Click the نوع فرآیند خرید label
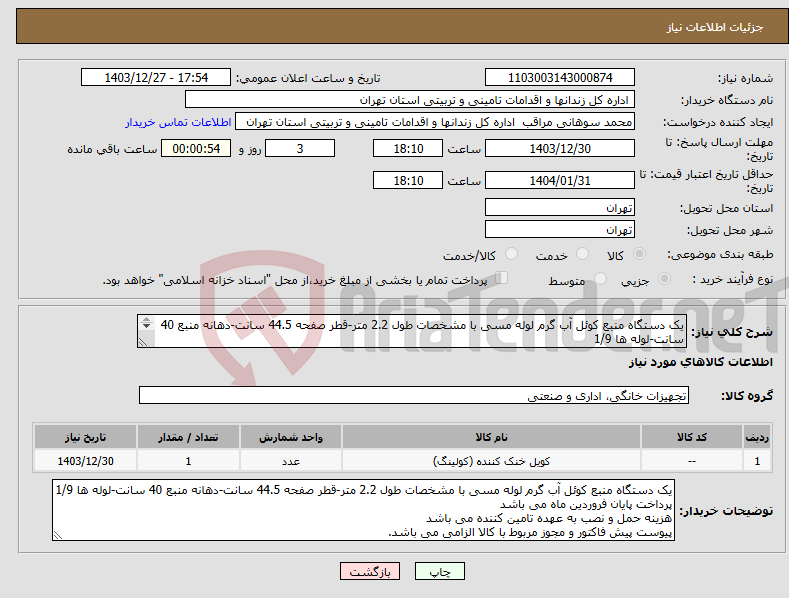The width and height of the screenshot is (789, 598). 733,279
